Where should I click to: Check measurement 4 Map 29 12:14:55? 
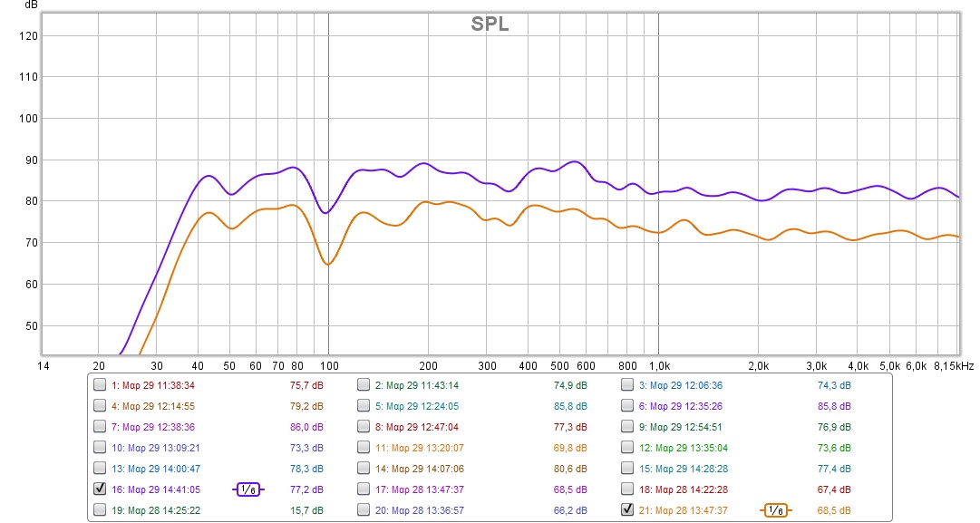click(100, 405)
